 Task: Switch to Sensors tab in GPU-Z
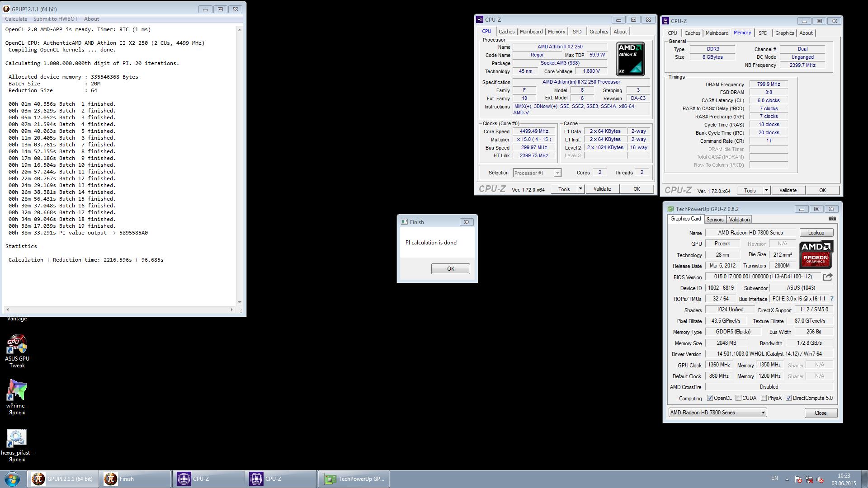click(715, 220)
